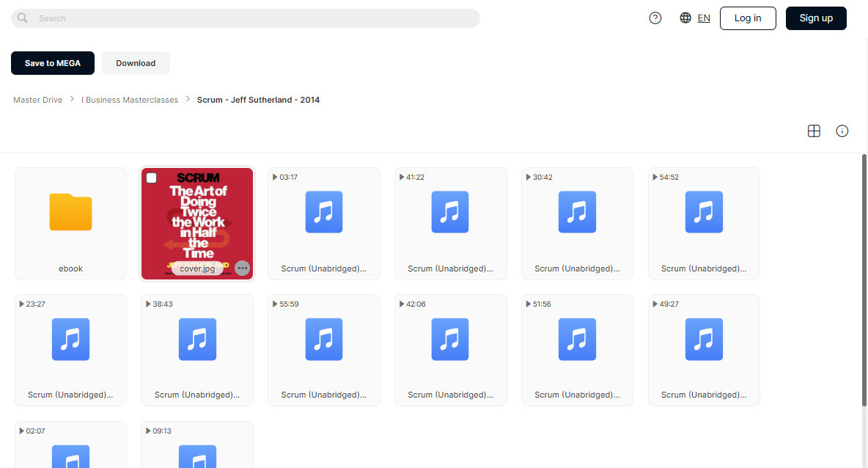Tick the checkbox on cover.jpg
This screenshot has width=868, height=468.
tap(151, 178)
